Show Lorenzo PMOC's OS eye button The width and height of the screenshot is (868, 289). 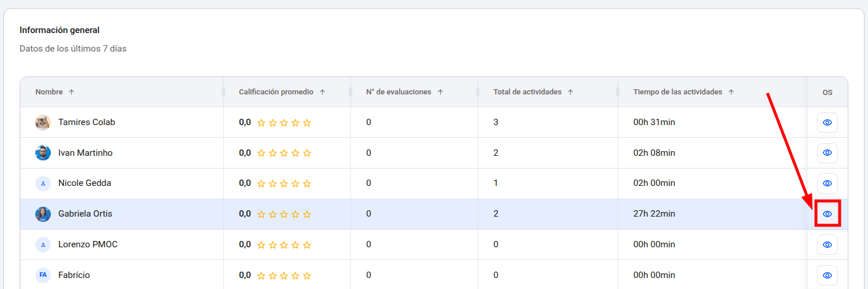(827, 244)
